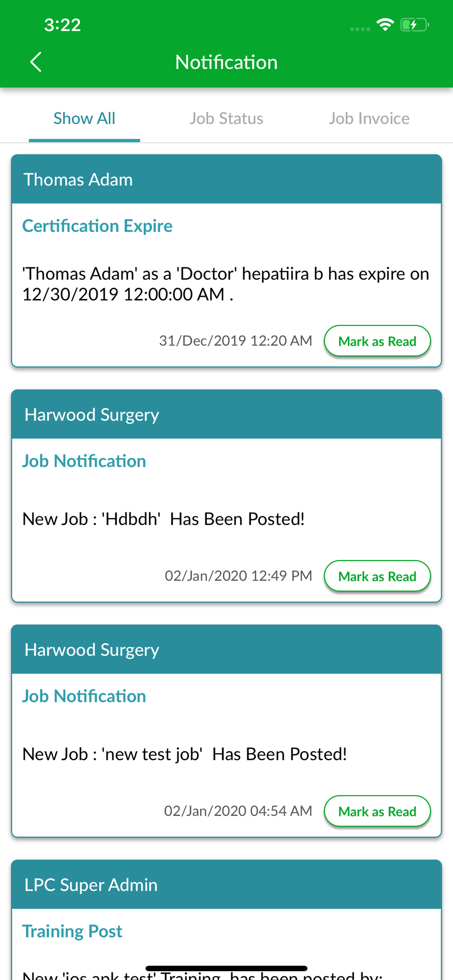Select the Certification Expire title
453x980 pixels.
[98, 226]
